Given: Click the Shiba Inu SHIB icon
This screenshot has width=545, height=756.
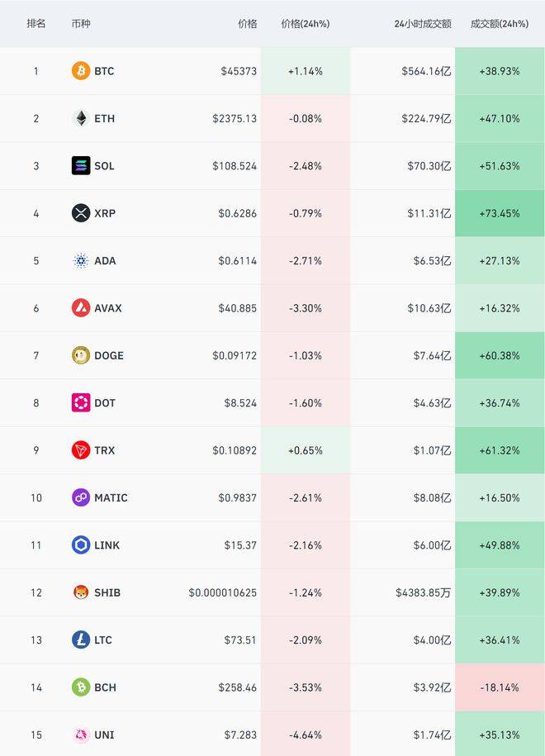Looking at the screenshot, I should (x=81, y=592).
